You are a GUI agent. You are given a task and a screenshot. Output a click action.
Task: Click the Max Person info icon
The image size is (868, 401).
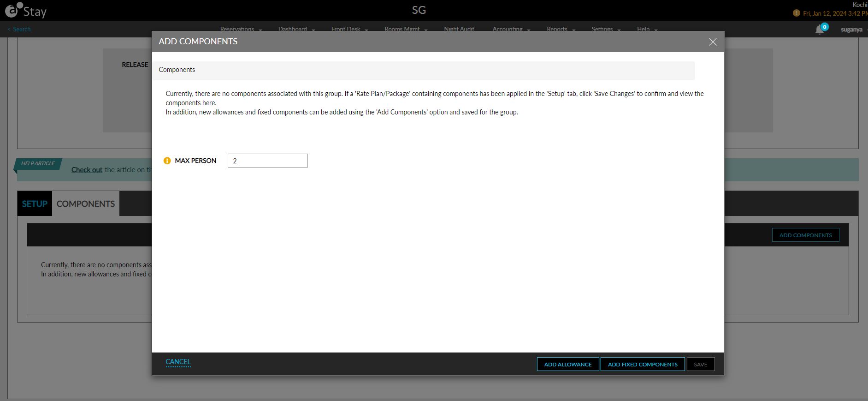click(167, 161)
